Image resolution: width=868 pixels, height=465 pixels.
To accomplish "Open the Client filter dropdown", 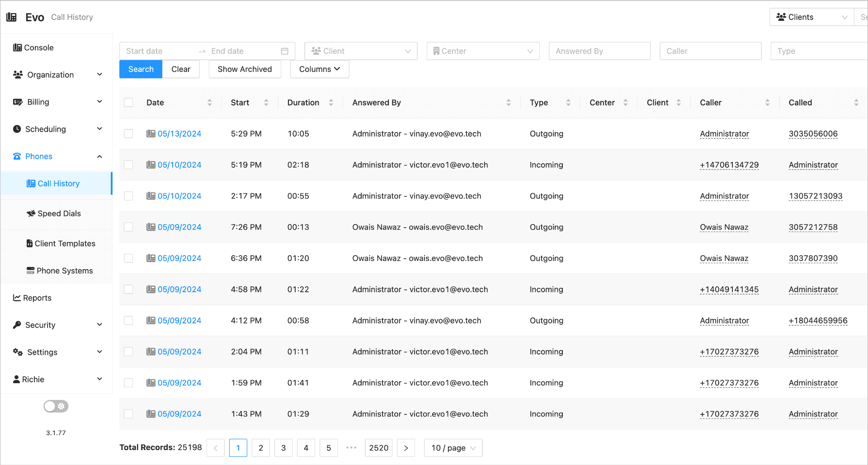I will (361, 51).
